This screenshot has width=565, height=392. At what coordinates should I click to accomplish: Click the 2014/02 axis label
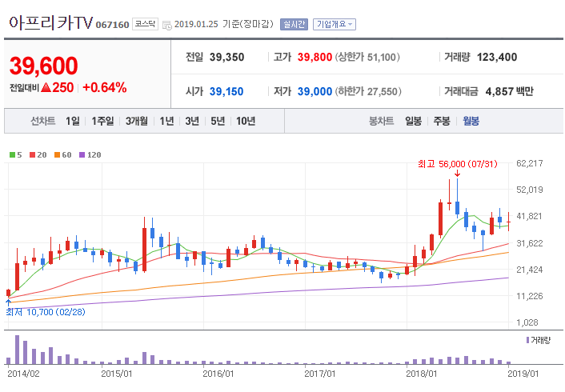pos(23,374)
